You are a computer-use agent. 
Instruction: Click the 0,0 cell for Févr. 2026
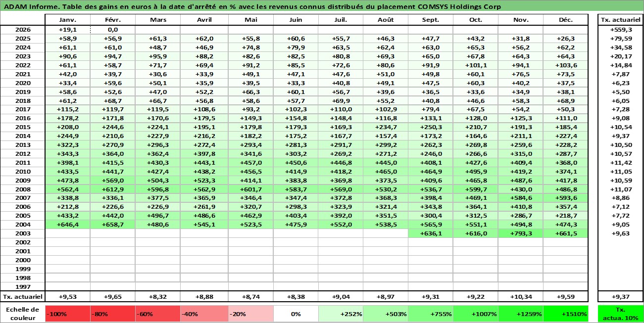tap(112, 30)
